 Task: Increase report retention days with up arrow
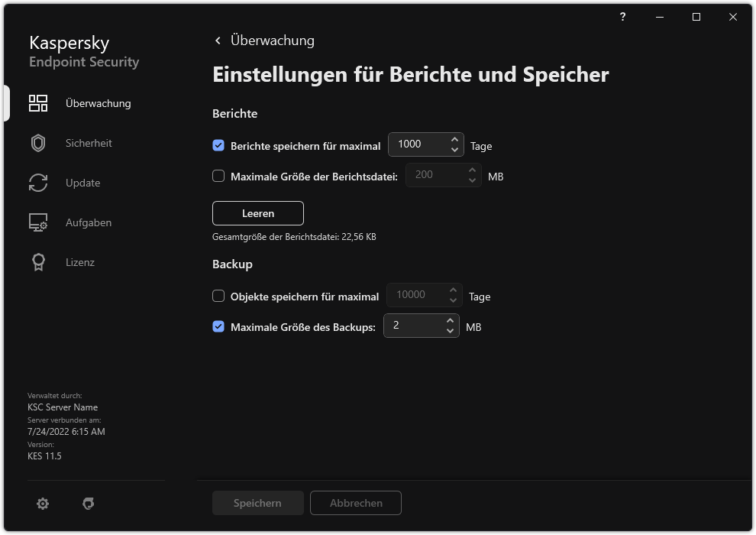point(456,139)
